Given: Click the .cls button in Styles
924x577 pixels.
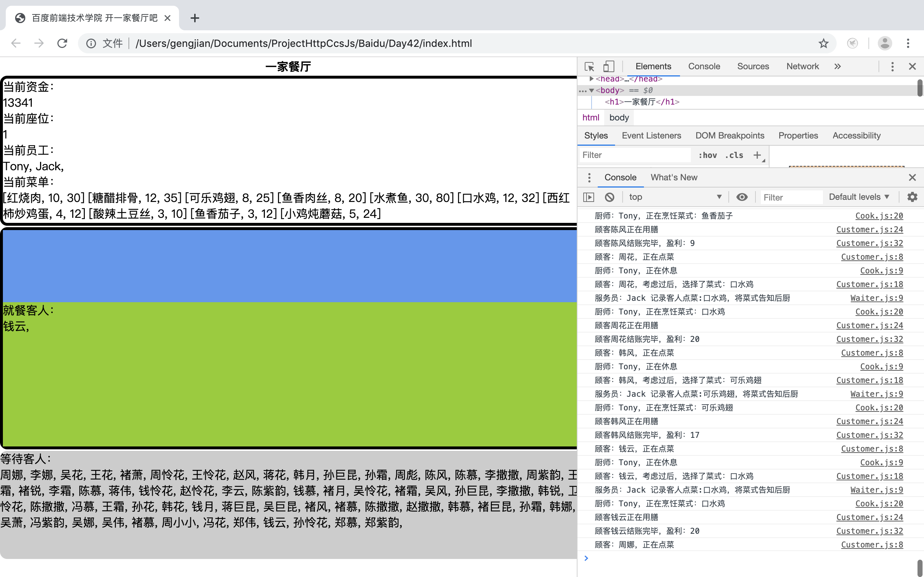Looking at the screenshot, I should [x=734, y=155].
